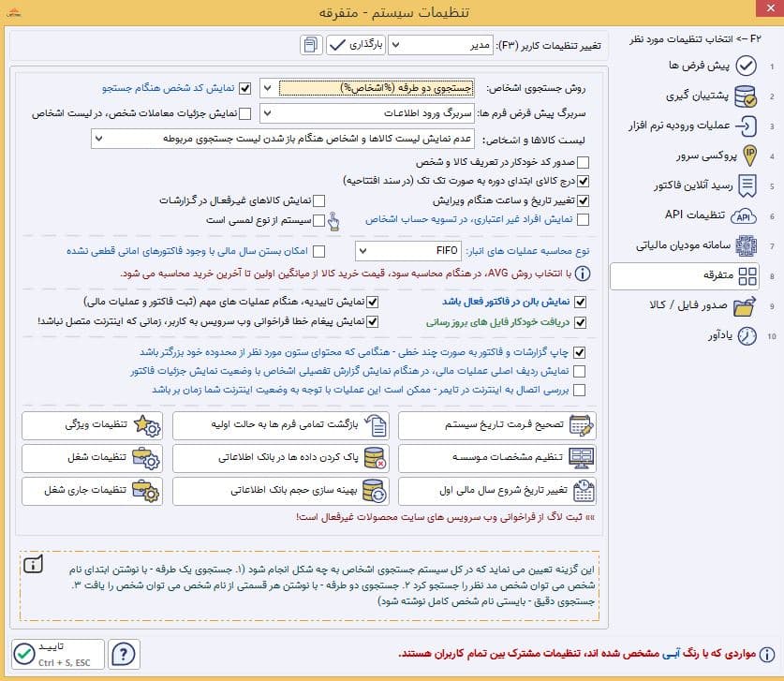The image size is (784, 681).
Task: Open the پیش فرض ها settings section
Action: pyautogui.click(x=699, y=66)
